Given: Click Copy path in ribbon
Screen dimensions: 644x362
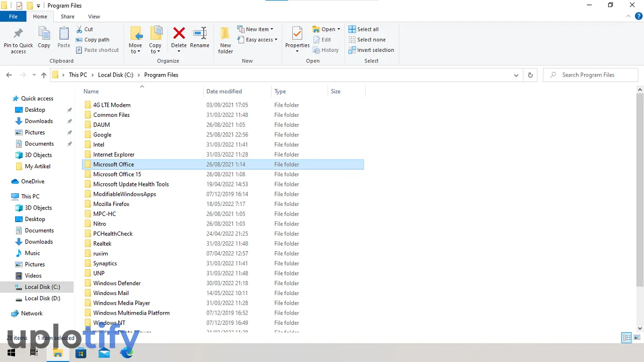Looking at the screenshot, I should 93,40.
